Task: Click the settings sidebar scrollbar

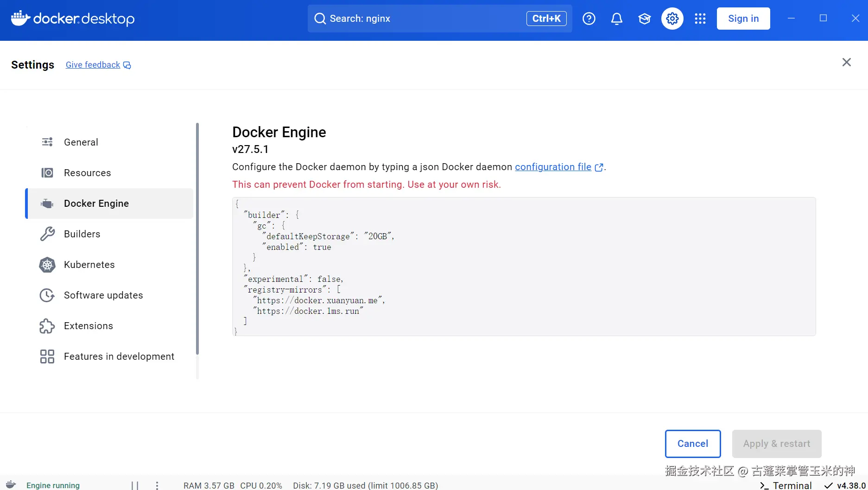Action: click(x=197, y=239)
